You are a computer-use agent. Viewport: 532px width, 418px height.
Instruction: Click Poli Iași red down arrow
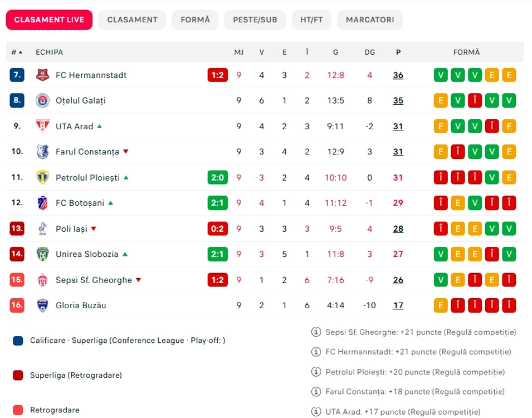point(94,229)
